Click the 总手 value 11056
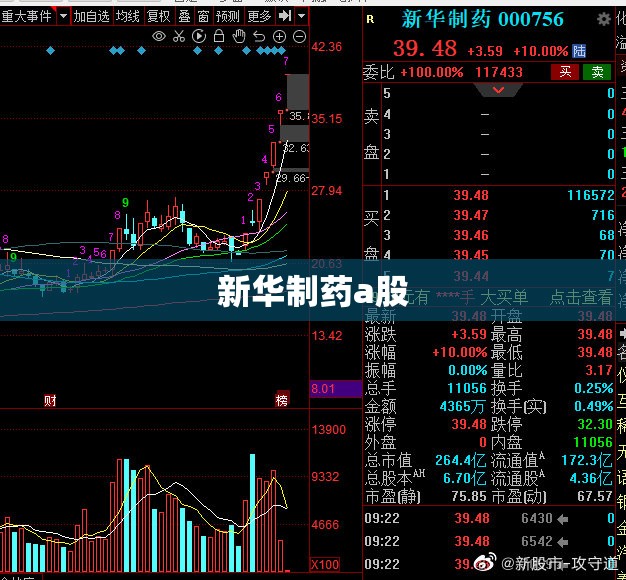The height and width of the screenshot is (580, 626). tap(467, 388)
